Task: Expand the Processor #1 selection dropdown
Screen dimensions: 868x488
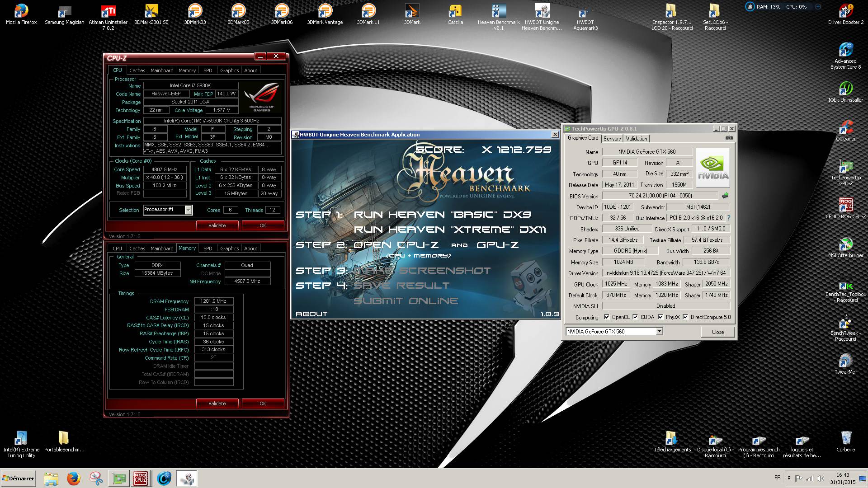Action: coord(188,210)
